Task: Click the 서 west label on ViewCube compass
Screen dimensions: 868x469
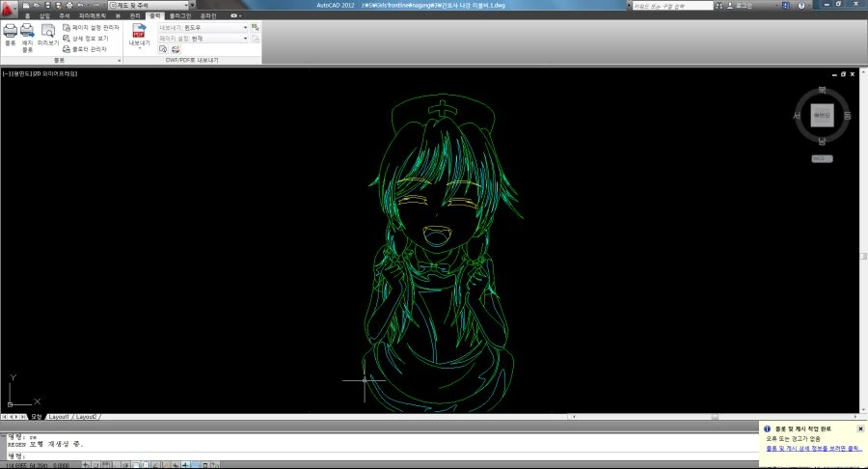Action: pyautogui.click(x=797, y=116)
